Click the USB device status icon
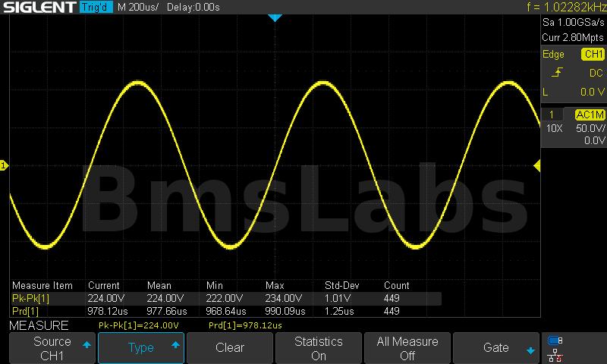Viewport: 607px width, 364px height. coord(555,340)
